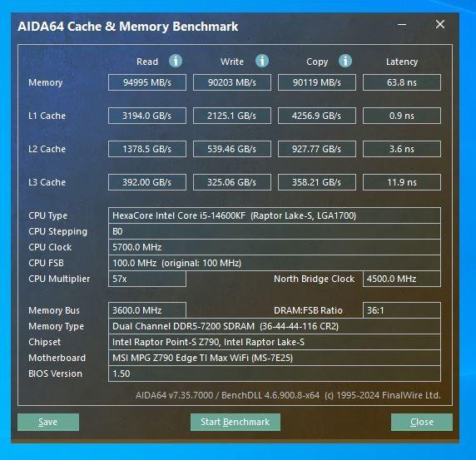Viewport: 476px width, 460px height.
Task: Click the Close button at bottom
Action: pyautogui.click(x=422, y=422)
